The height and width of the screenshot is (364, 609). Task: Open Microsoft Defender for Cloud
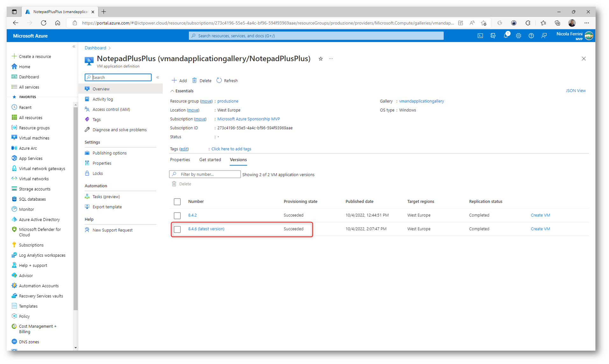tap(39, 232)
